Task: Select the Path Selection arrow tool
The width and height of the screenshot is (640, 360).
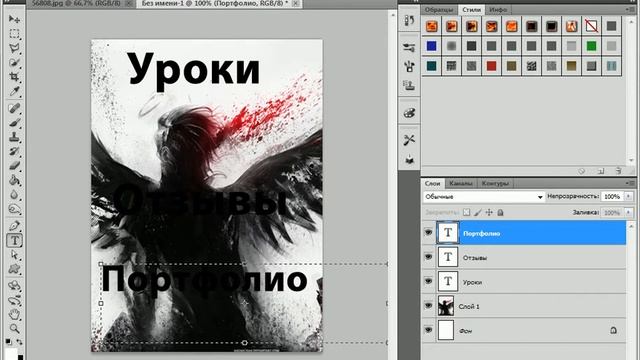Action: [14, 255]
